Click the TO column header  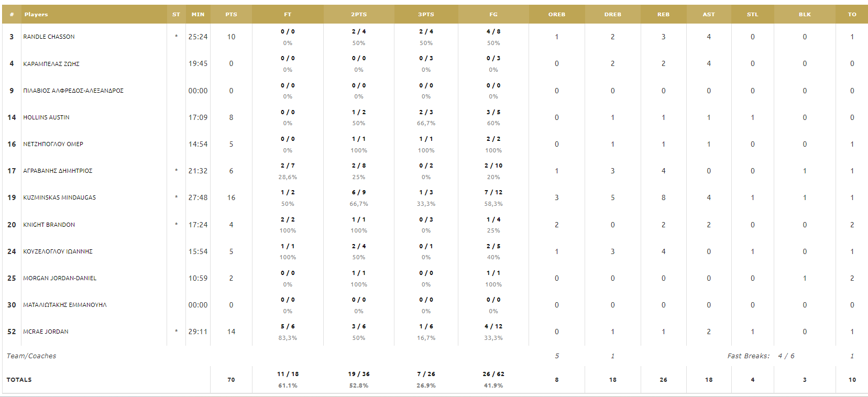point(852,14)
